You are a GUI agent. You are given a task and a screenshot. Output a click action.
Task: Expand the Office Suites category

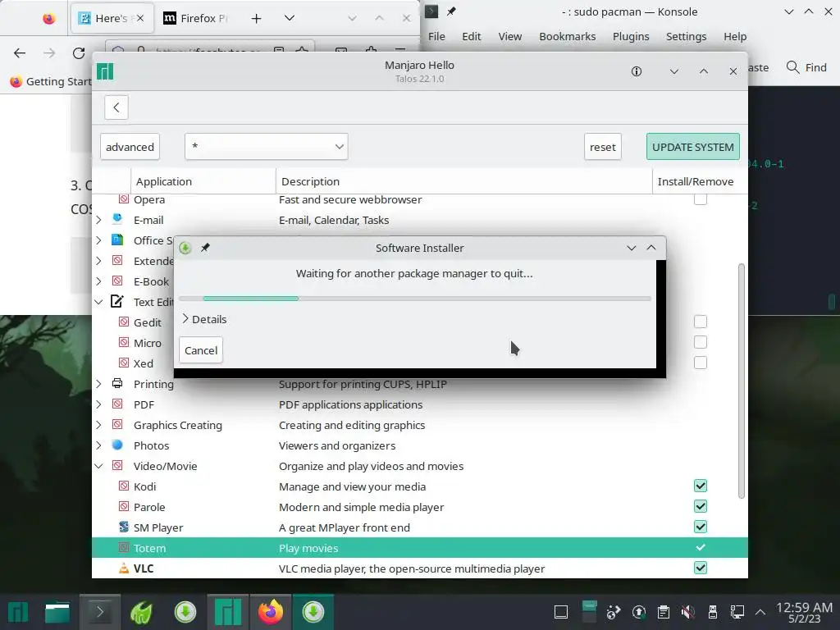click(x=98, y=240)
